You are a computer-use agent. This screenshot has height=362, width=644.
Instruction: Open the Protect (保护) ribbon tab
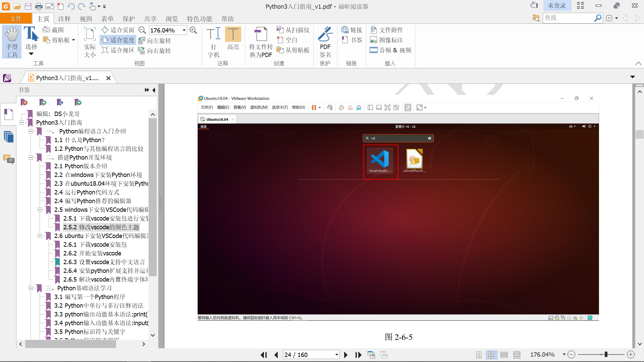pos(128,19)
